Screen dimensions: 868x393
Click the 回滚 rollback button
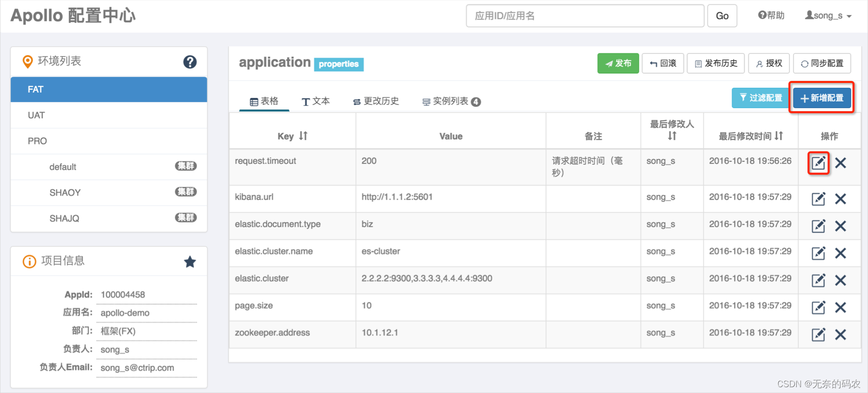click(x=663, y=63)
